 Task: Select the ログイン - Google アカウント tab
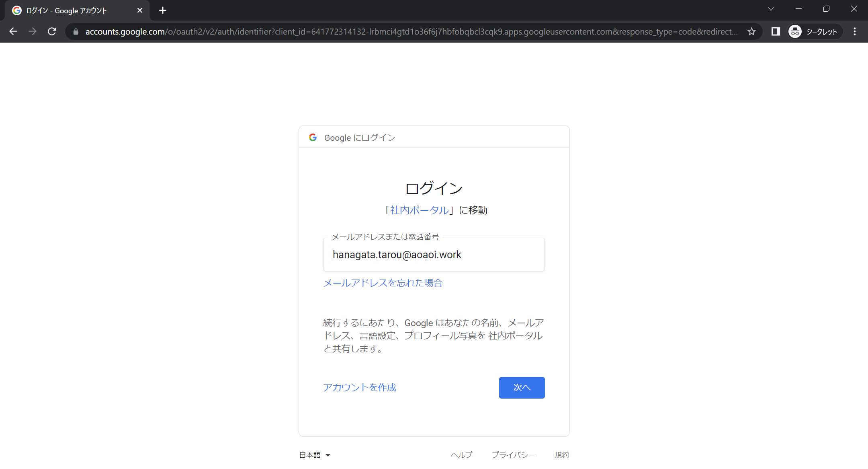(66, 10)
